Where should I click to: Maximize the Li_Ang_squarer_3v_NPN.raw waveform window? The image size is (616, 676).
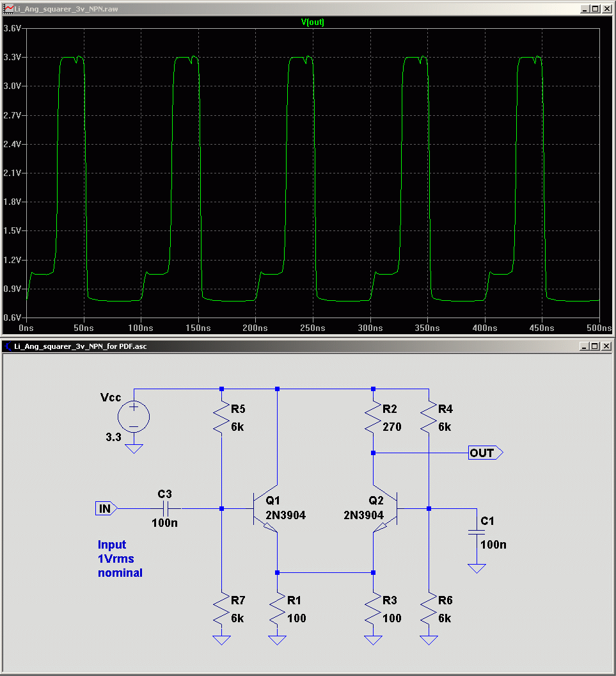click(596, 8)
